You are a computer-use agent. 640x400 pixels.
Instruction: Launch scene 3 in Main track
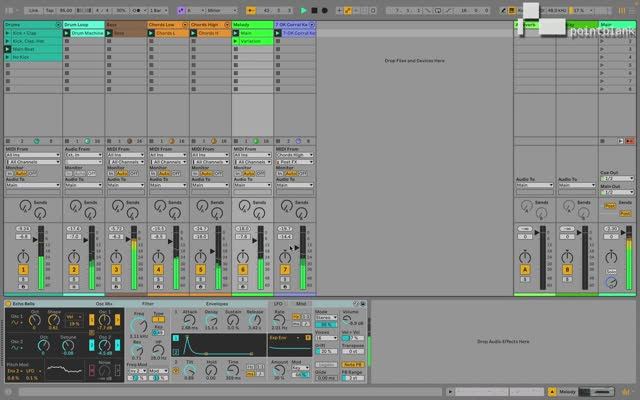pos(602,49)
